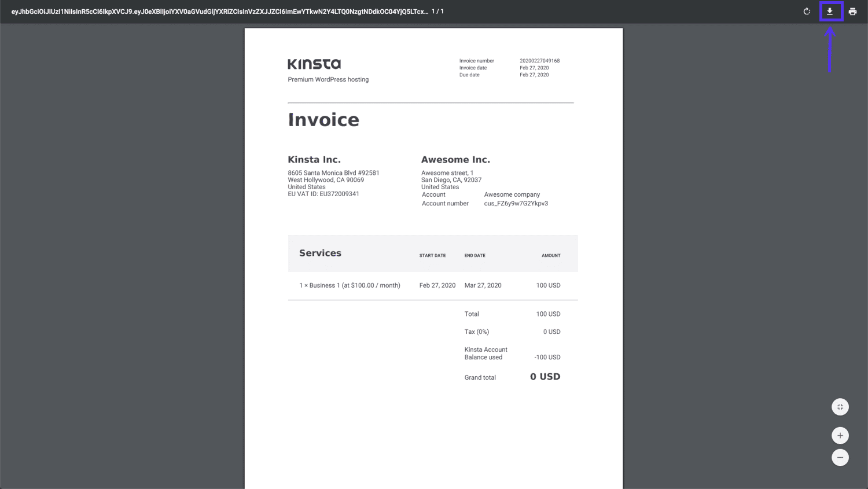This screenshot has width=868, height=489.
Task: Zoom out of the document
Action: [840, 457]
